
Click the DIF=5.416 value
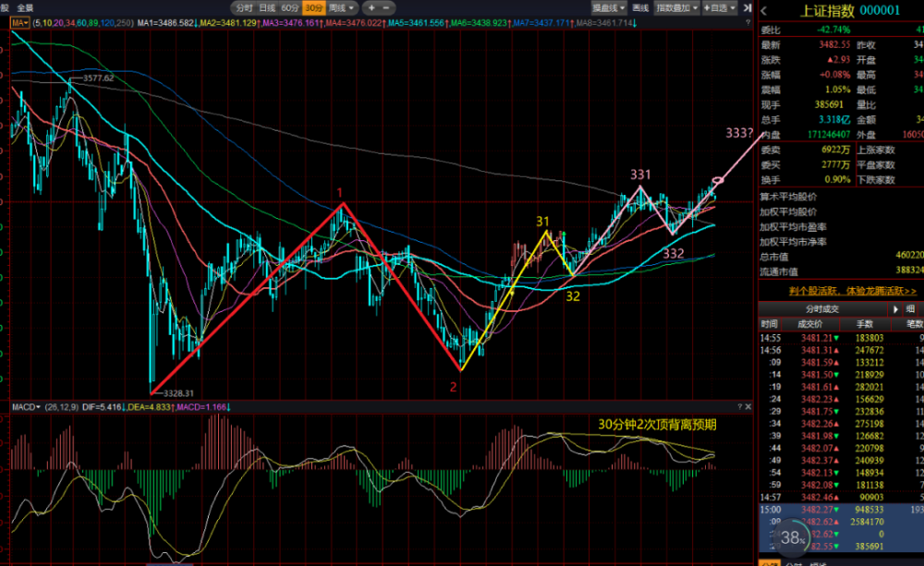click(x=103, y=407)
